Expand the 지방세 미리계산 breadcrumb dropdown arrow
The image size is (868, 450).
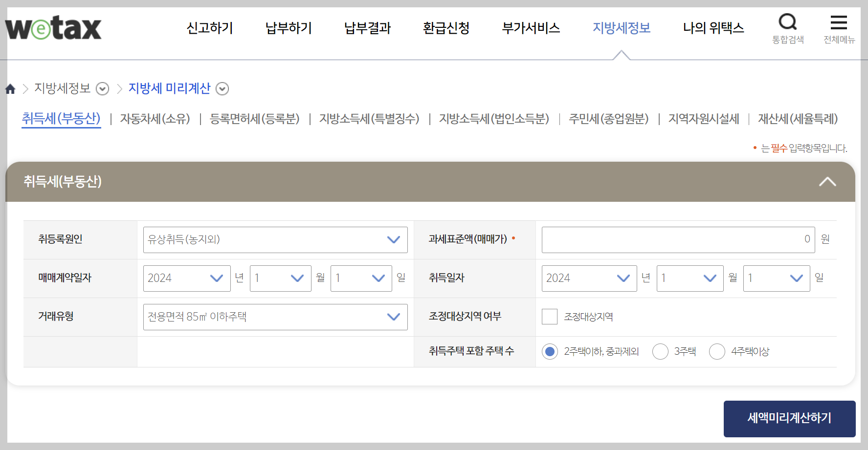tap(222, 89)
